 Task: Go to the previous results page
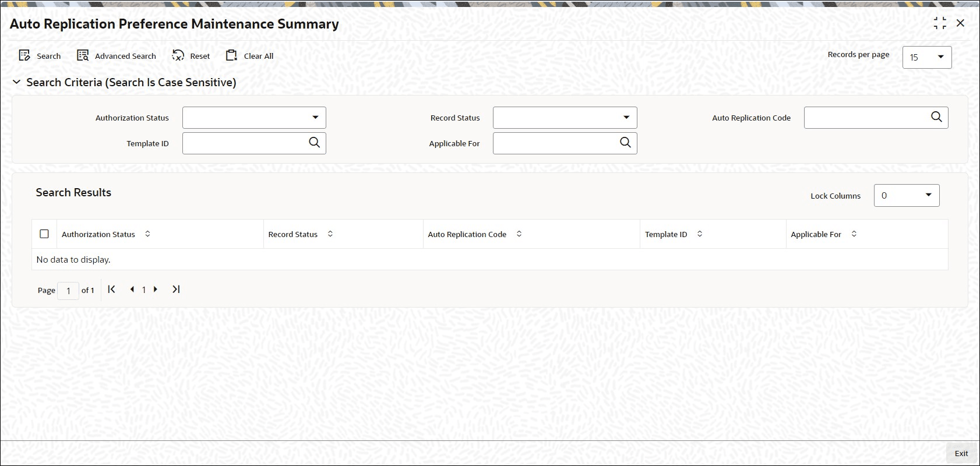[x=132, y=290]
